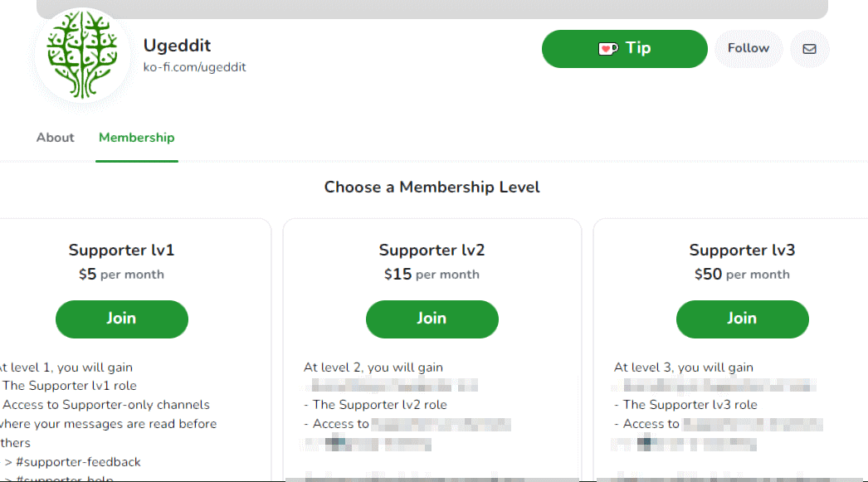
Task: Select the green tree profile picture
Action: click(82, 56)
